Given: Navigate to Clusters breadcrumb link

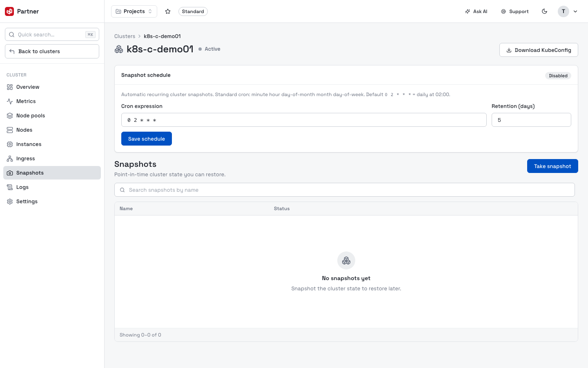Looking at the screenshot, I should [x=125, y=36].
